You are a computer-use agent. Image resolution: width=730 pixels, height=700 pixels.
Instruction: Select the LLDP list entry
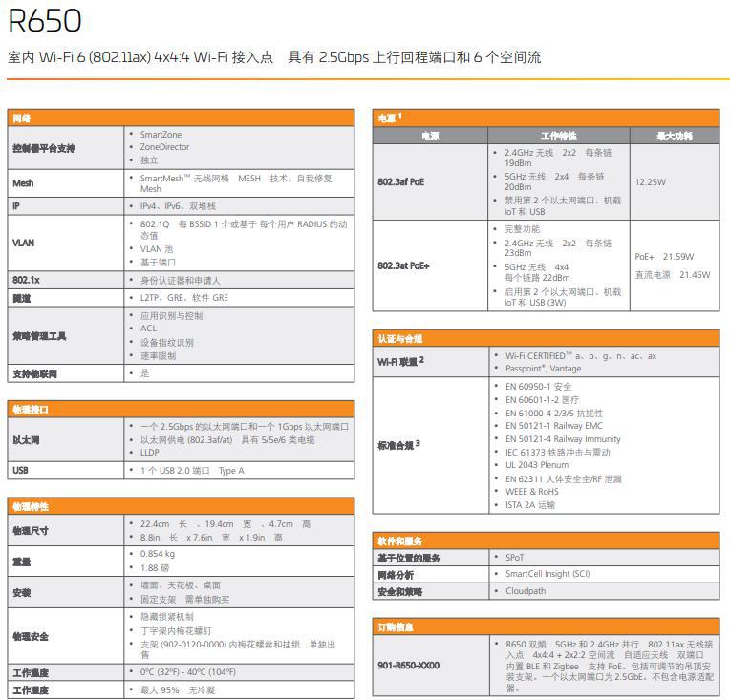tap(149, 453)
